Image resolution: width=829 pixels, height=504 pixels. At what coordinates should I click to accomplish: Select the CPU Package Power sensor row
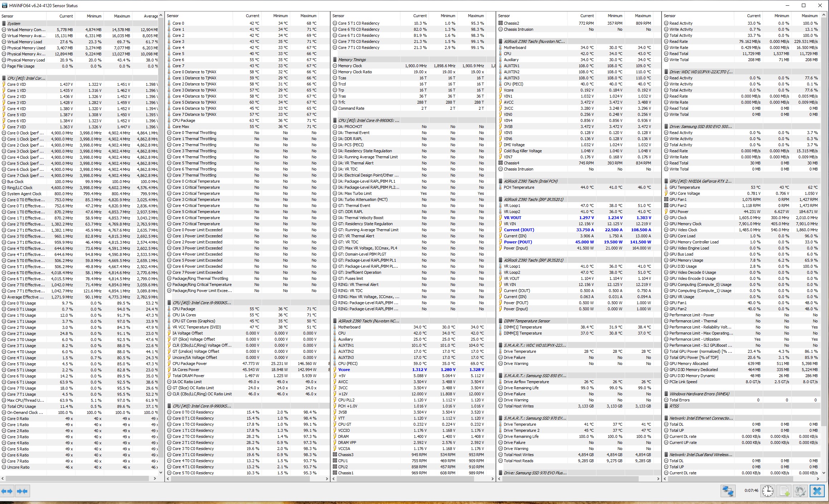[190, 364]
